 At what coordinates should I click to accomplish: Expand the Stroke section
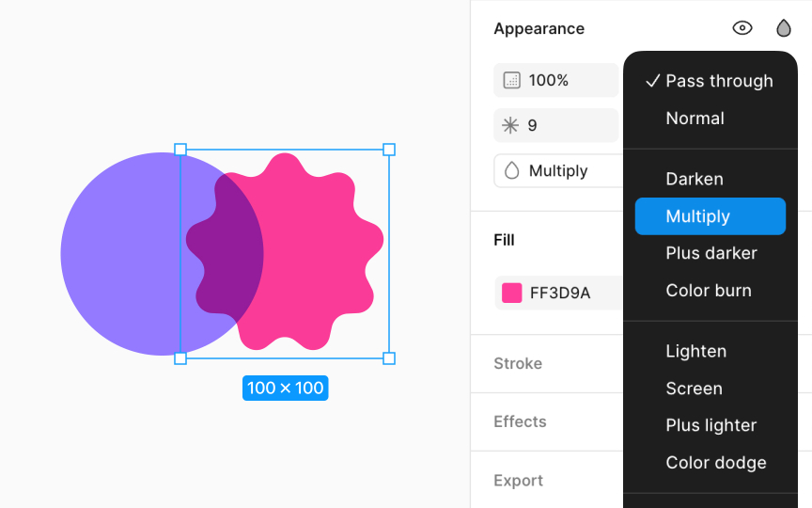coord(518,363)
